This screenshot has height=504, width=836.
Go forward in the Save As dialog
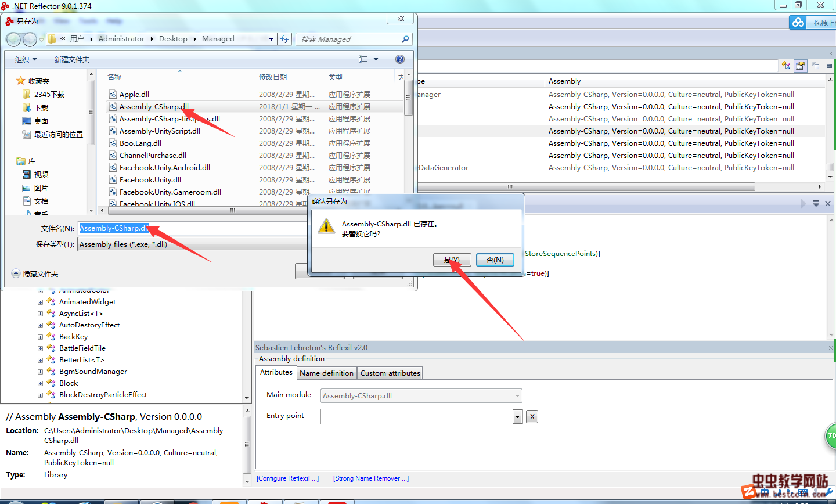[x=29, y=39]
